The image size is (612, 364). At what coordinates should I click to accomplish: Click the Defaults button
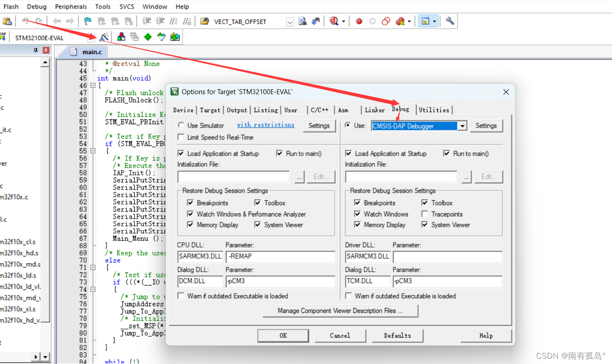(x=398, y=336)
